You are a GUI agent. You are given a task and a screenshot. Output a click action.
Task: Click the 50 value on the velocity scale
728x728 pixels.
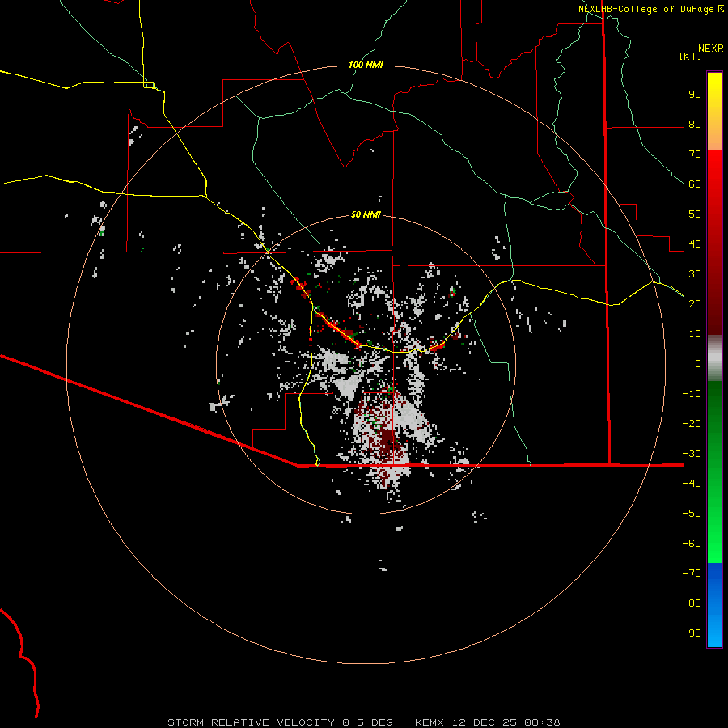(695, 214)
